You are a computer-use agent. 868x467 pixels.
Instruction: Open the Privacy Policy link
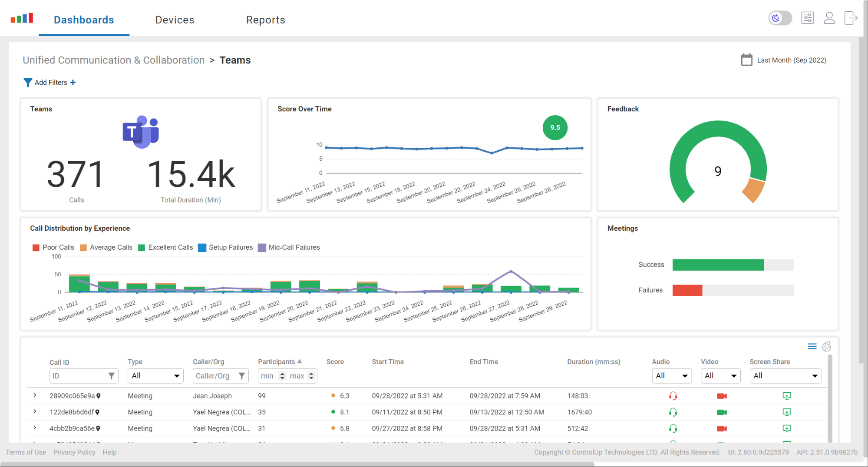(x=74, y=452)
